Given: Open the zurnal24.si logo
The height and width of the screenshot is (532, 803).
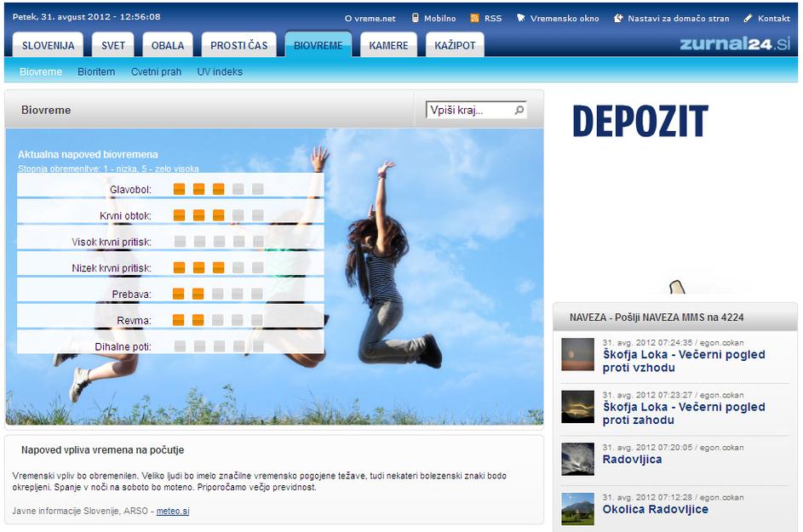Looking at the screenshot, I should (x=735, y=44).
